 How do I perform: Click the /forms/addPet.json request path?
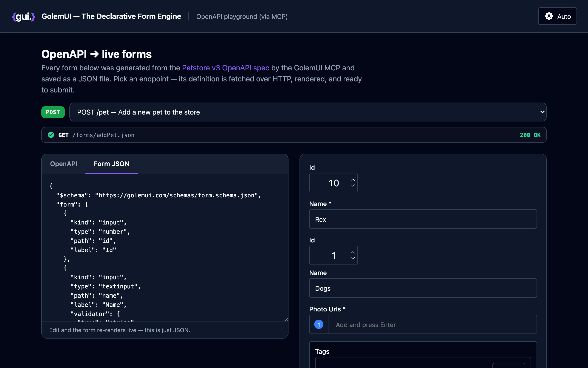coord(103,135)
